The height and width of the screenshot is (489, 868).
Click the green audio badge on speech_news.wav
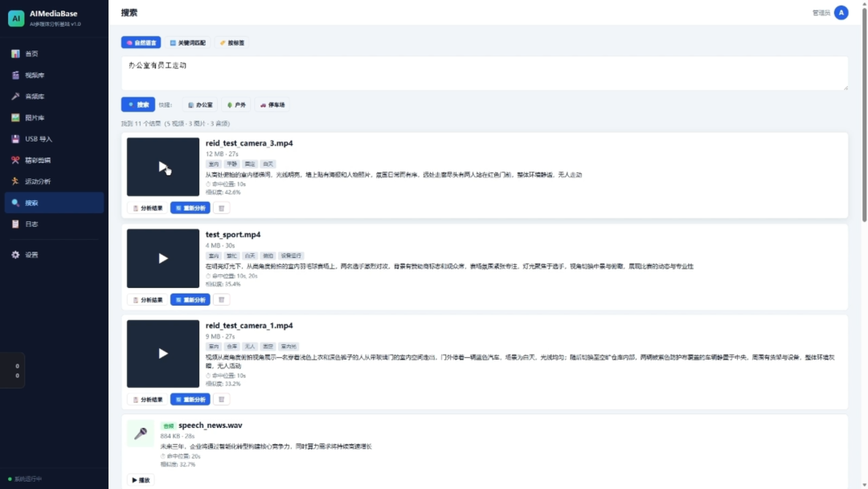[168, 426]
